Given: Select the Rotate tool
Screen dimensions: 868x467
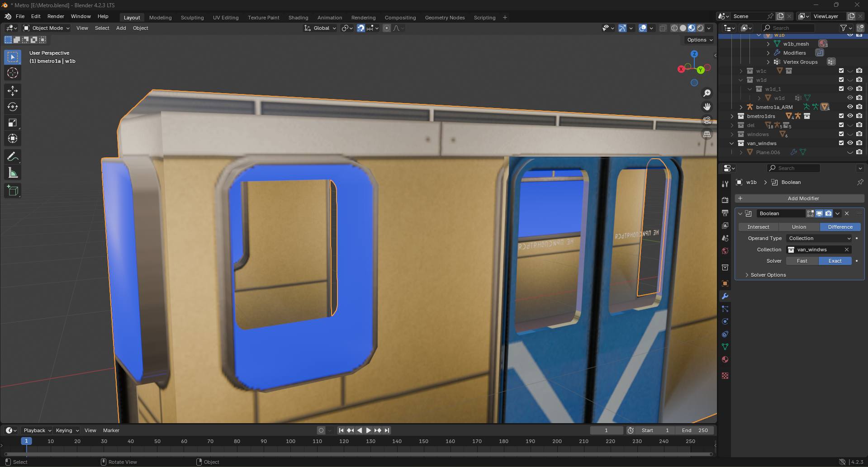Looking at the screenshot, I should [x=13, y=107].
